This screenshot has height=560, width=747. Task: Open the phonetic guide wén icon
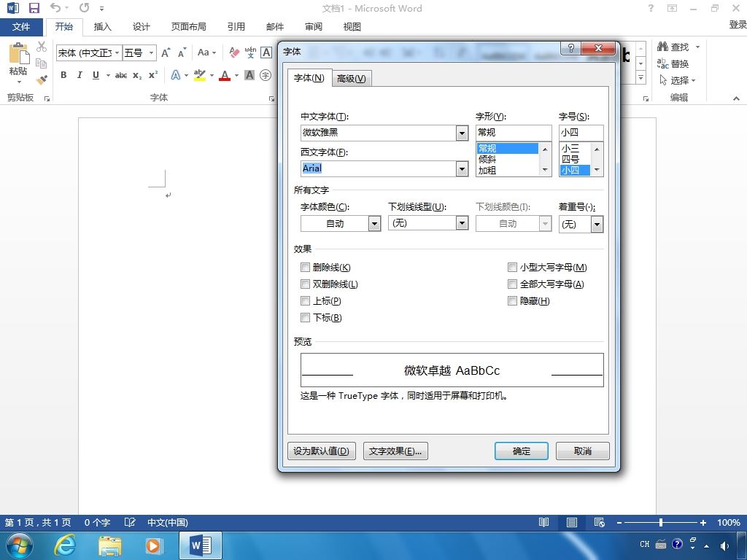coord(250,52)
